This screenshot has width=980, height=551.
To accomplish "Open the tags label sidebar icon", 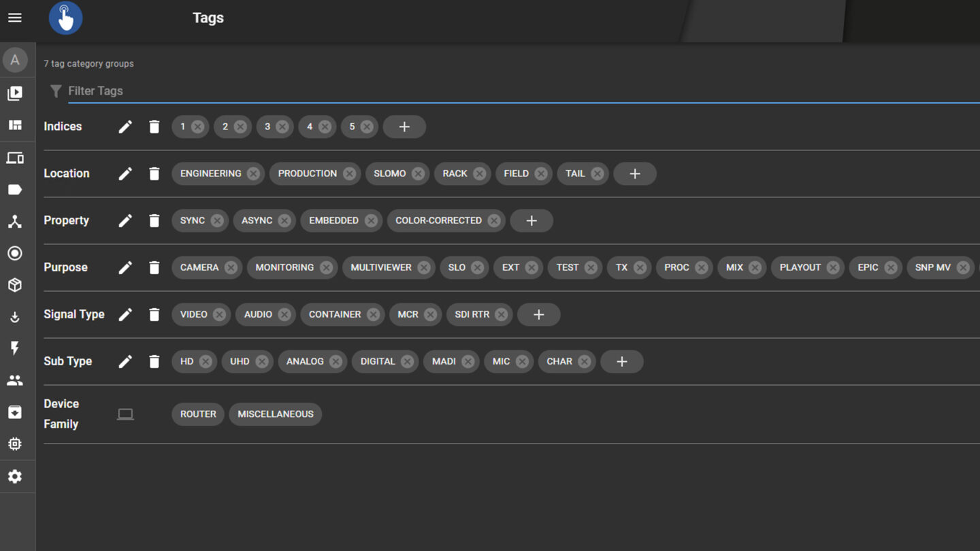I will click(15, 190).
